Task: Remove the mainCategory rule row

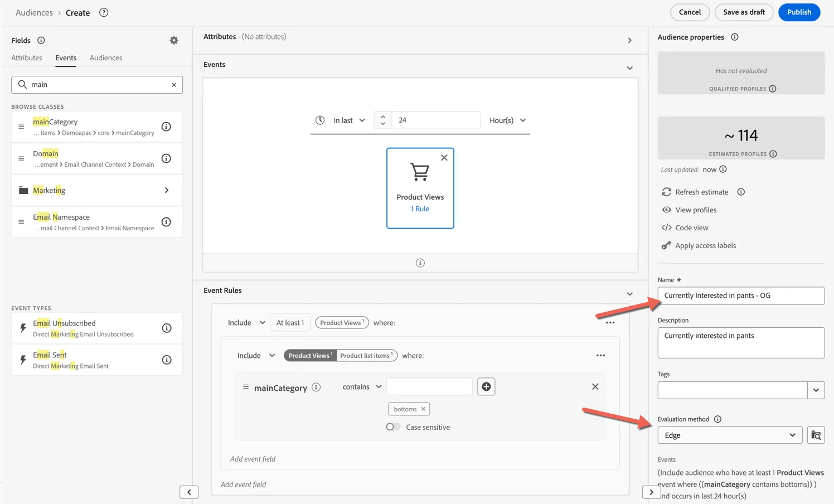Action: [x=595, y=386]
